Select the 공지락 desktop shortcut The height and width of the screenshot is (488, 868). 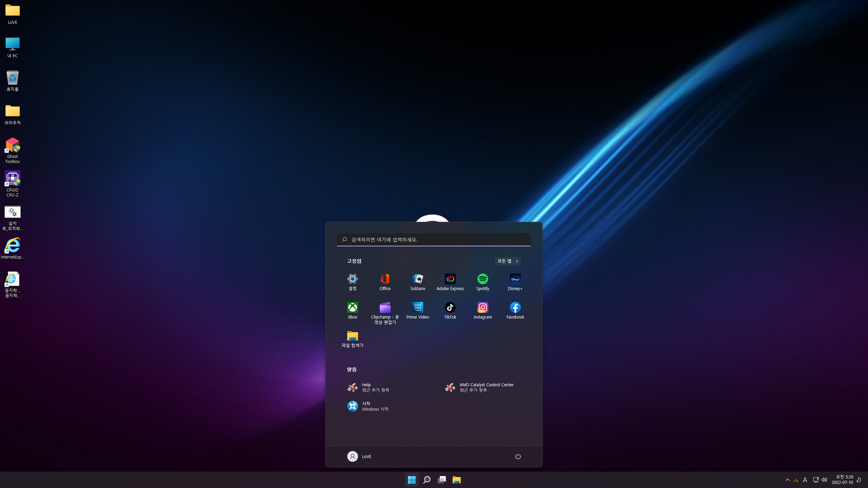click(12, 285)
